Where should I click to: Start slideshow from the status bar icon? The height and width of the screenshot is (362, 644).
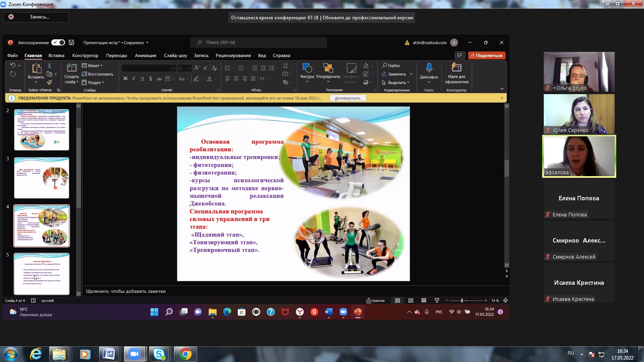pyautogui.click(x=437, y=300)
